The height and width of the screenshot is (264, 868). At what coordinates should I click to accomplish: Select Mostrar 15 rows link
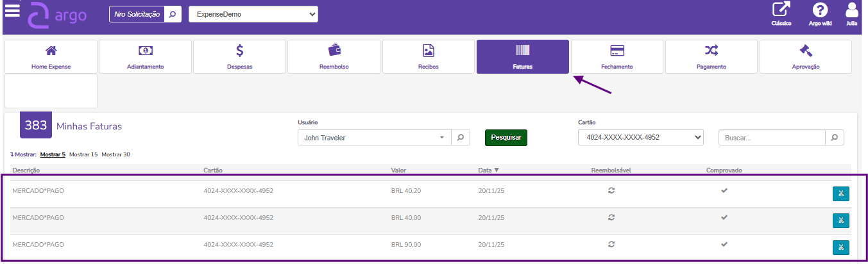(x=83, y=154)
